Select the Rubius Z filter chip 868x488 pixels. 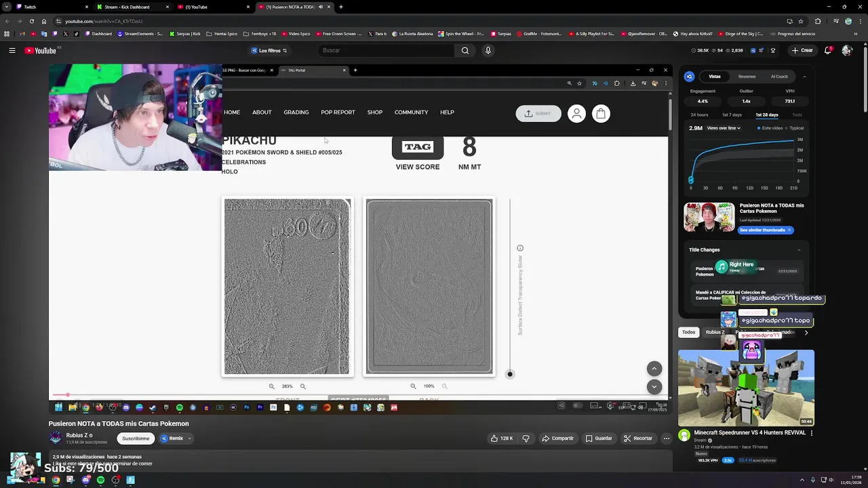pos(714,332)
